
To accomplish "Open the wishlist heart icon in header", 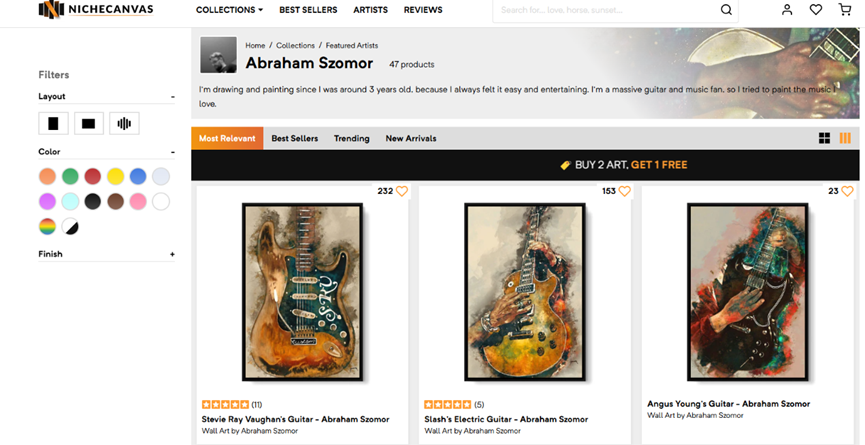I will tap(816, 9).
